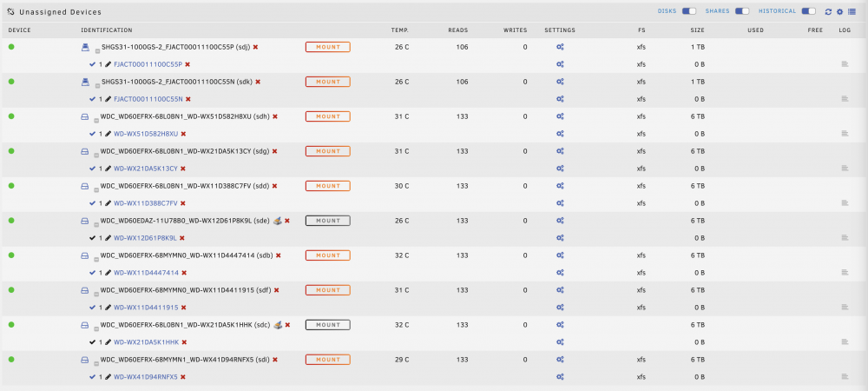Viewport: 868px width, 391px height.
Task: Click the list view icon in header
Action: [852, 11]
